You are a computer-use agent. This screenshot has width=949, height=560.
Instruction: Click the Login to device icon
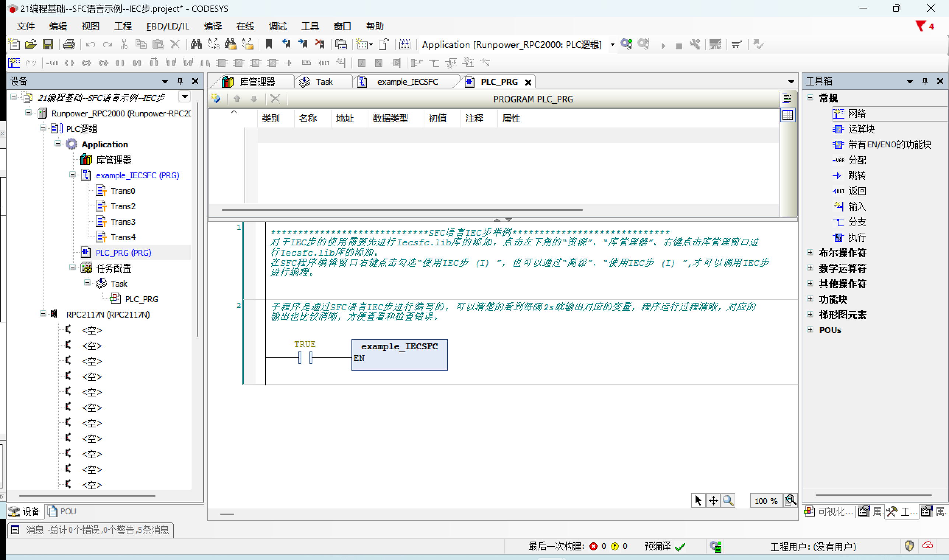pos(627,45)
